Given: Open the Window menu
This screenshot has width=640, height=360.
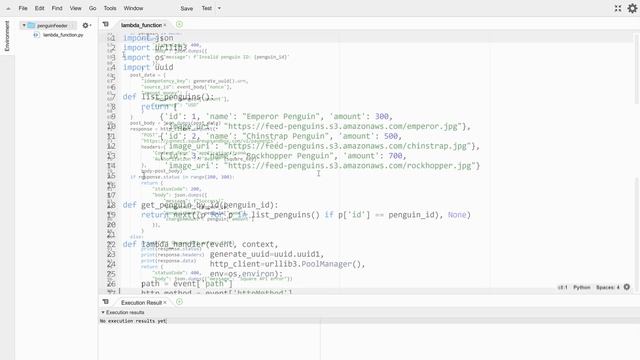Looking at the screenshot, I should [x=133, y=8].
